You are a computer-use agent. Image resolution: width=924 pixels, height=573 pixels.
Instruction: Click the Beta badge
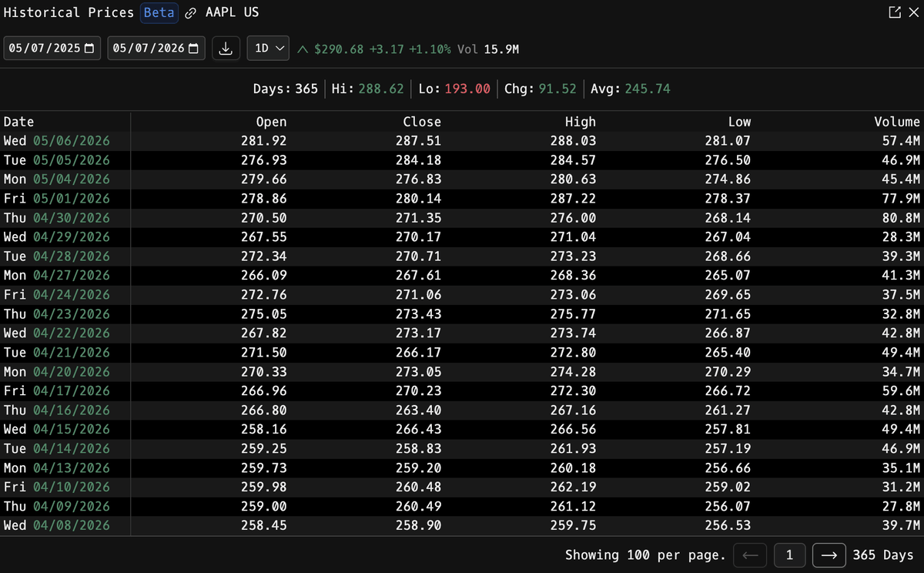tap(159, 13)
